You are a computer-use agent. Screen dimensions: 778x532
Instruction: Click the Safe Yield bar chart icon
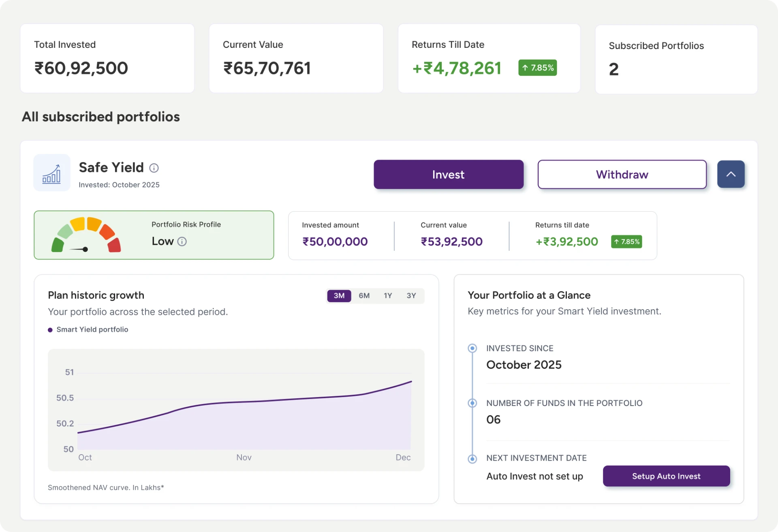[52, 173]
